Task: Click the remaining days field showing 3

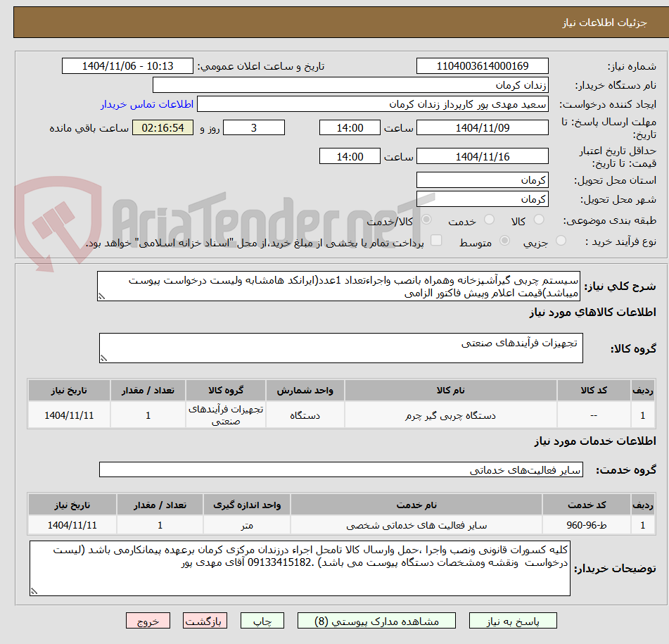Action: [x=254, y=127]
